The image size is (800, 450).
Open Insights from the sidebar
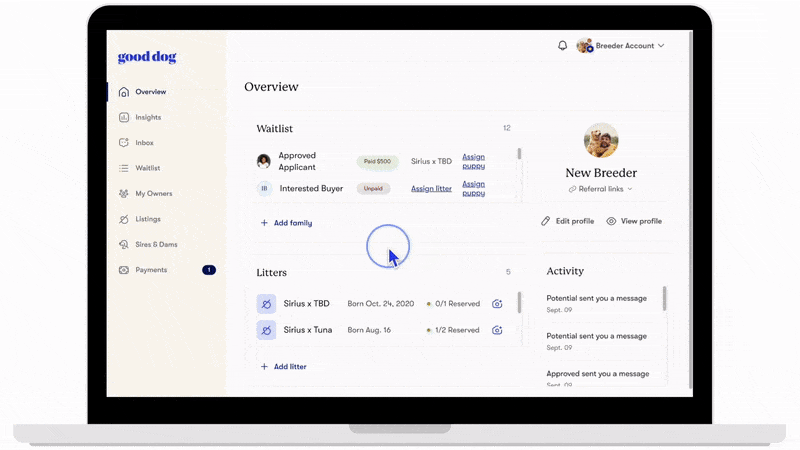click(x=148, y=117)
